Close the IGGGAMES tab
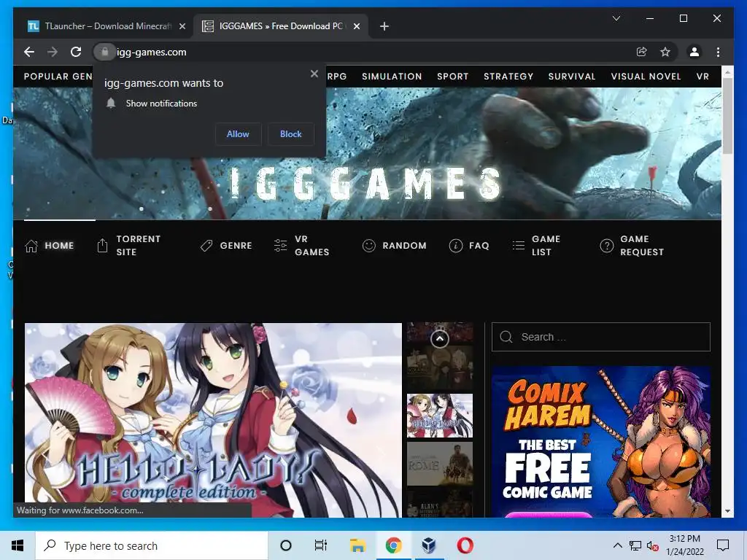Image resolution: width=747 pixels, height=560 pixels. coord(356,26)
